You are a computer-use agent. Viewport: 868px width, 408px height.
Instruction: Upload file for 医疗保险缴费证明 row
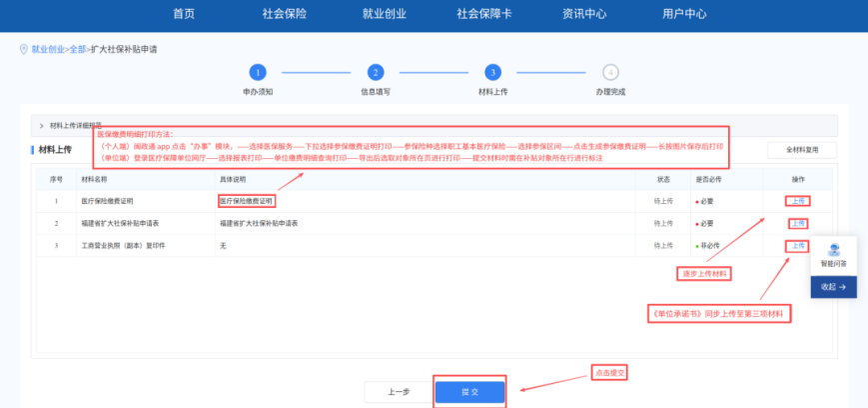796,201
